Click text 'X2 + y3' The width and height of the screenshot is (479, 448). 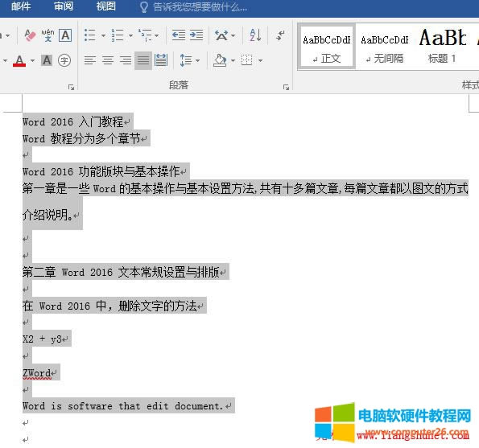tap(42, 339)
